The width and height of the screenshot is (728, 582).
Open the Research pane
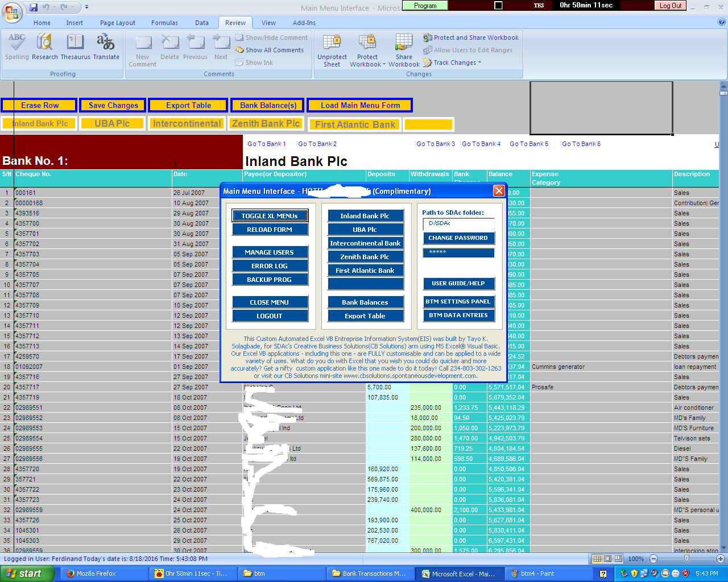tap(45, 47)
